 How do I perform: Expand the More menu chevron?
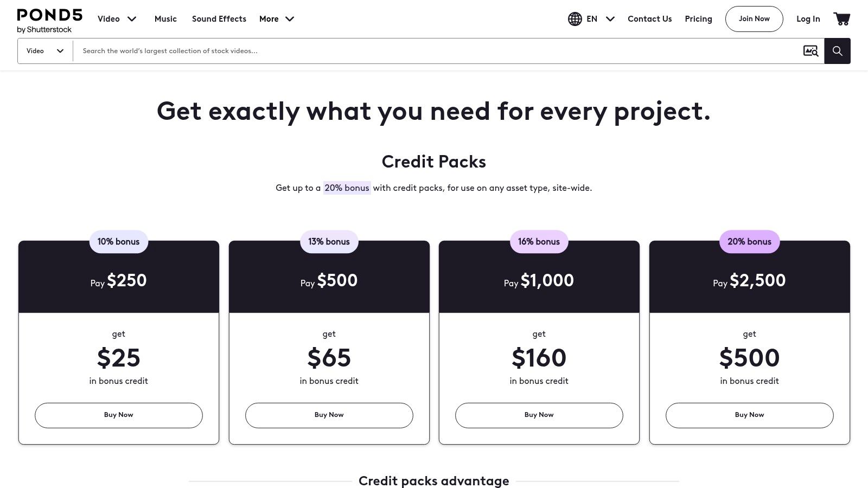pos(290,19)
